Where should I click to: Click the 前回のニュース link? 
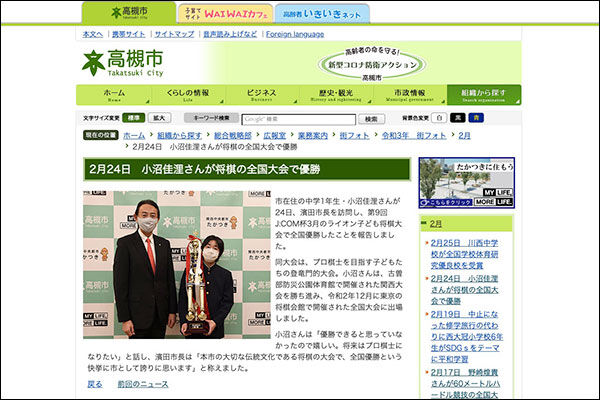pos(143,384)
